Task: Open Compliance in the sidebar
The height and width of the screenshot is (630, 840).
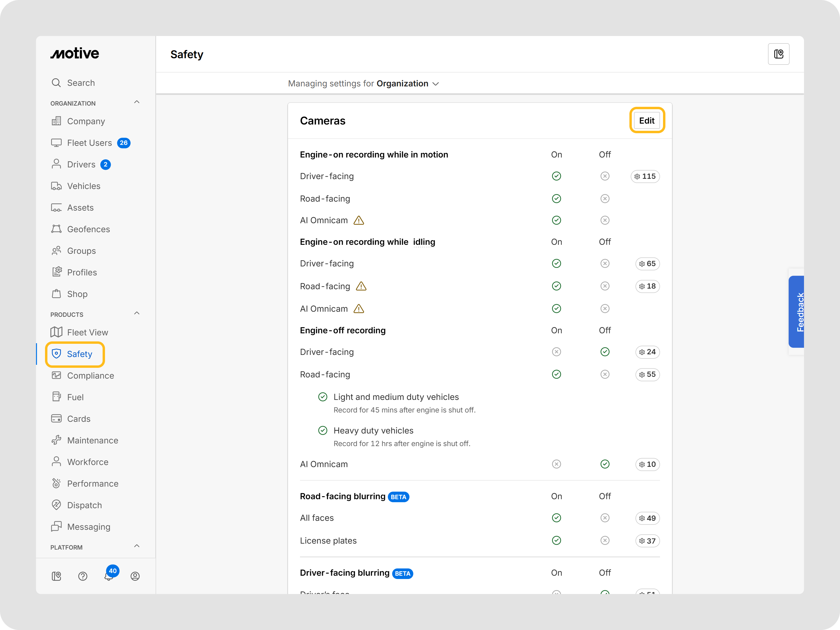Action: [x=83, y=376]
